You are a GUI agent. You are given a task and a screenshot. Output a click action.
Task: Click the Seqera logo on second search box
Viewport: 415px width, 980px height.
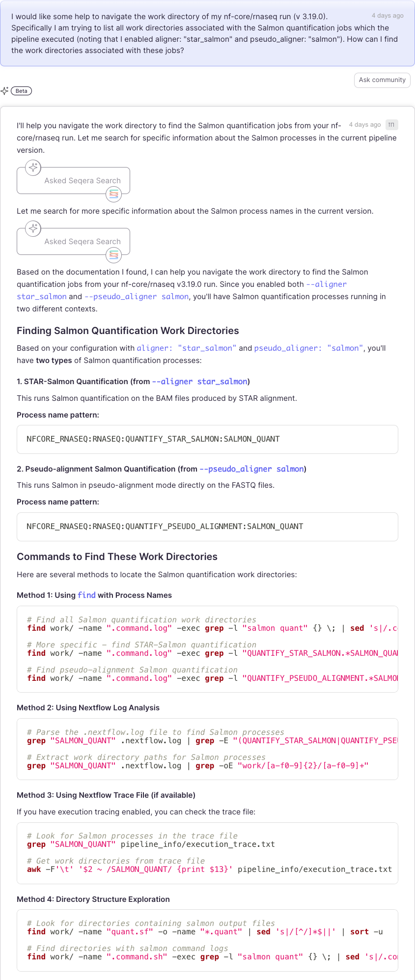click(x=114, y=255)
